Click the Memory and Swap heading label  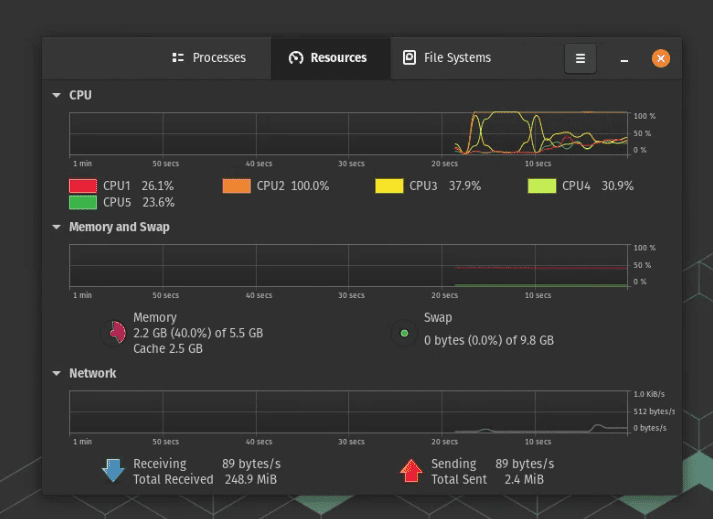coord(119,227)
